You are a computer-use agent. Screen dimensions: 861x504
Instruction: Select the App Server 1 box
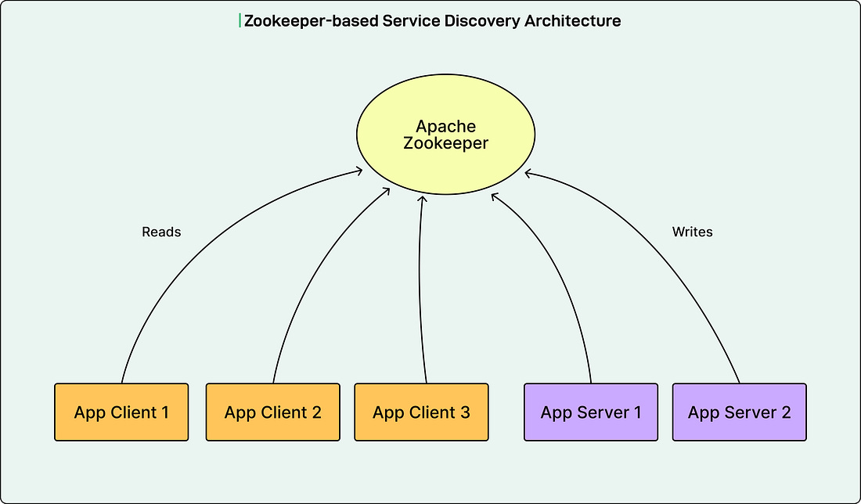(591, 412)
